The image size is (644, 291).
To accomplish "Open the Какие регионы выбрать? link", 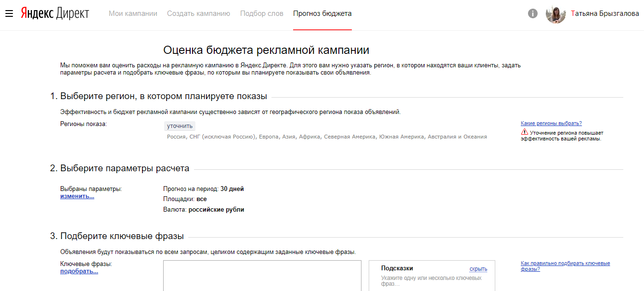I will tap(551, 123).
